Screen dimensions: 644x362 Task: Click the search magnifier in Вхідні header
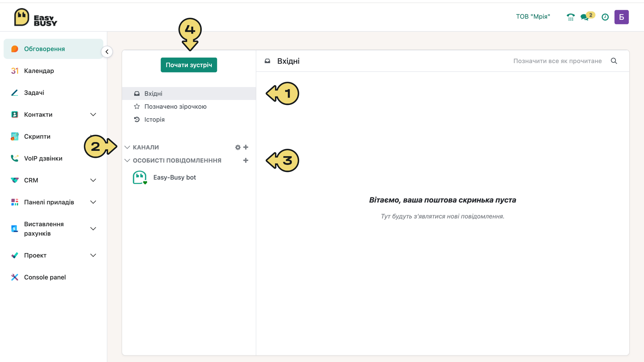pos(614,61)
